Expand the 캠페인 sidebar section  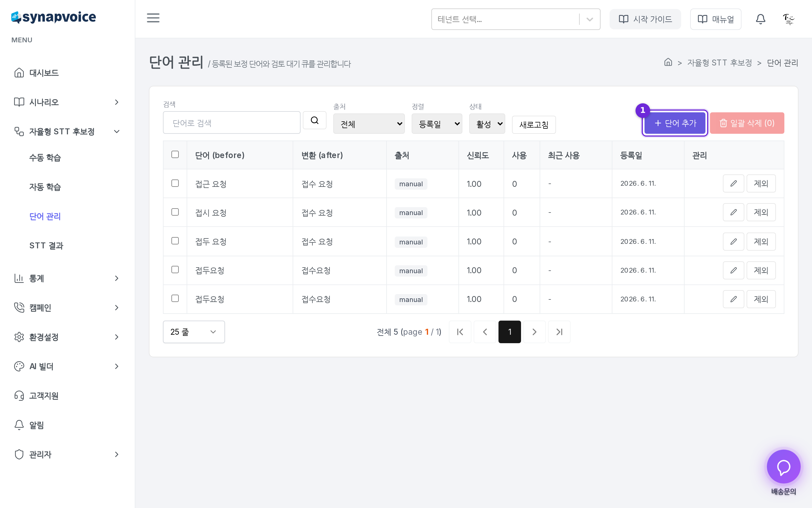[x=67, y=308]
